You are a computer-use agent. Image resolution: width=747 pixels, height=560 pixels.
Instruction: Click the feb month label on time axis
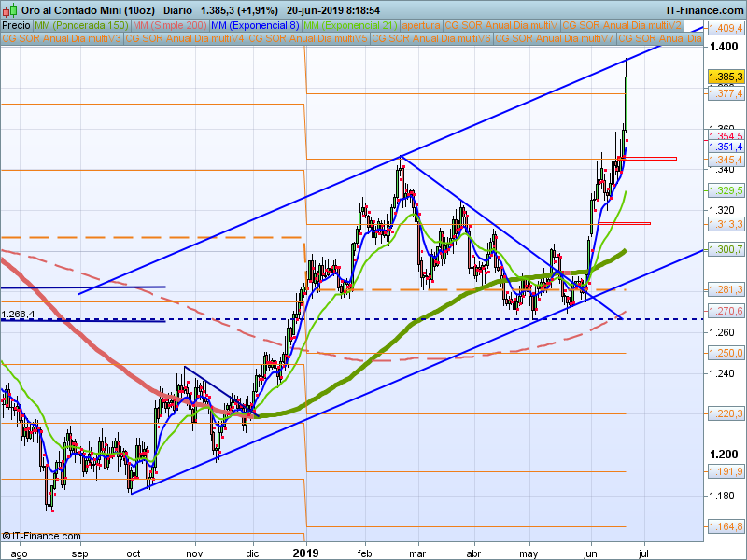click(364, 553)
